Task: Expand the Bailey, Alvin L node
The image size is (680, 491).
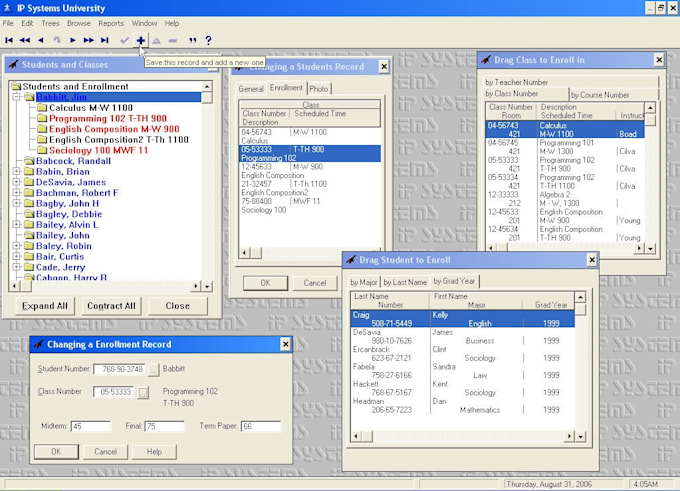Action: coord(16,225)
